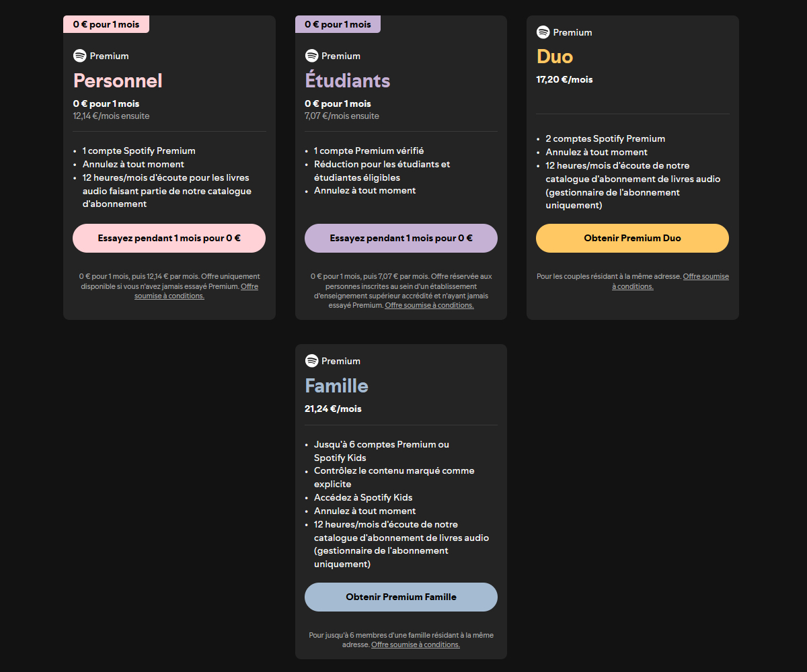Select the Étudiants plan heading
Viewport: 807px width, 672px height.
347,81
